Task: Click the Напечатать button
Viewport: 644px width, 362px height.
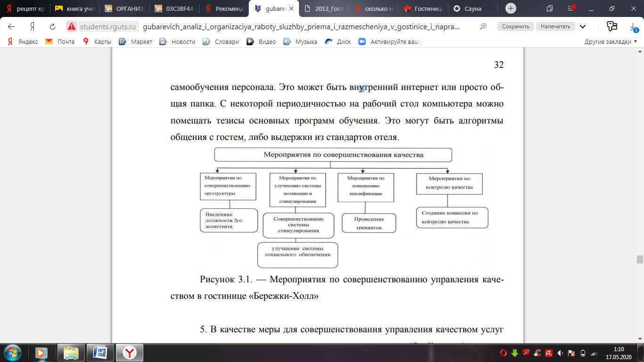Action: coord(555,26)
